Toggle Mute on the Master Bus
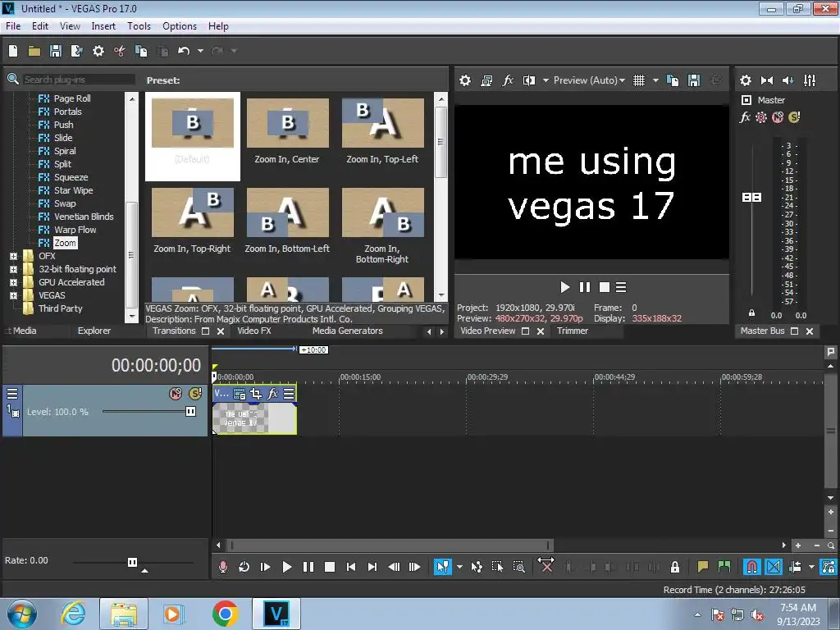 pyautogui.click(x=778, y=117)
